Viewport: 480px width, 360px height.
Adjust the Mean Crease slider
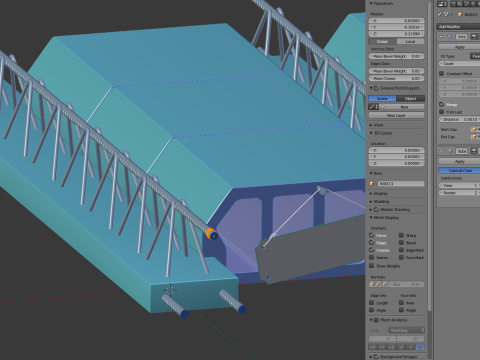tap(396, 78)
